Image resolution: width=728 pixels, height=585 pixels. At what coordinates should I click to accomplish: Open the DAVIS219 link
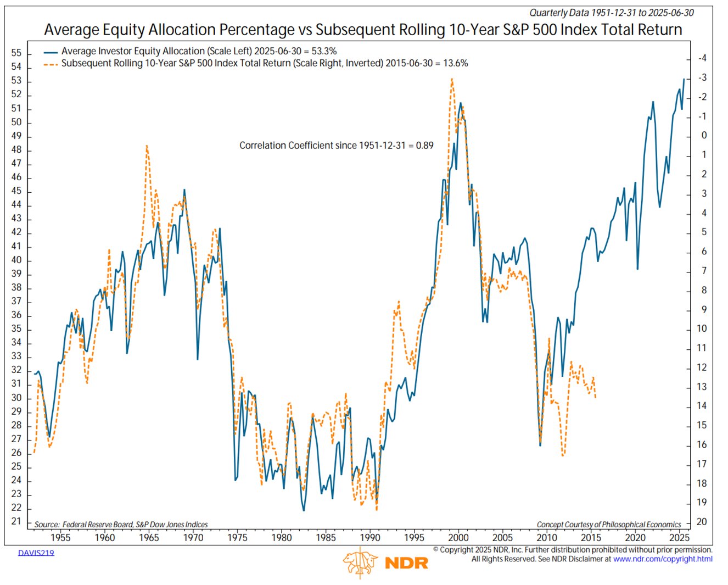coord(36,553)
